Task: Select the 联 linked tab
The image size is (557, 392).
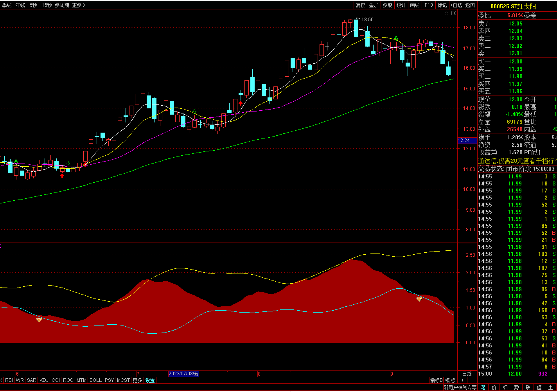Action: point(528,387)
